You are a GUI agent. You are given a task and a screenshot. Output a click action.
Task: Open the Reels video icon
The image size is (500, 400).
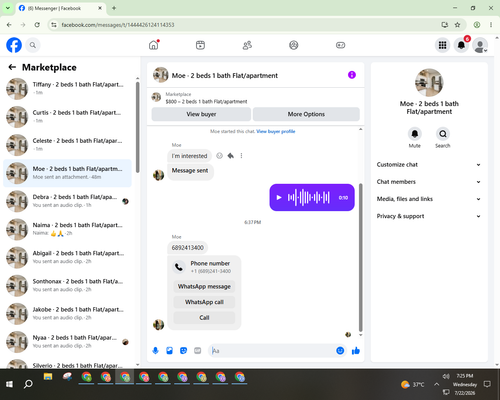click(x=200, y=45)
